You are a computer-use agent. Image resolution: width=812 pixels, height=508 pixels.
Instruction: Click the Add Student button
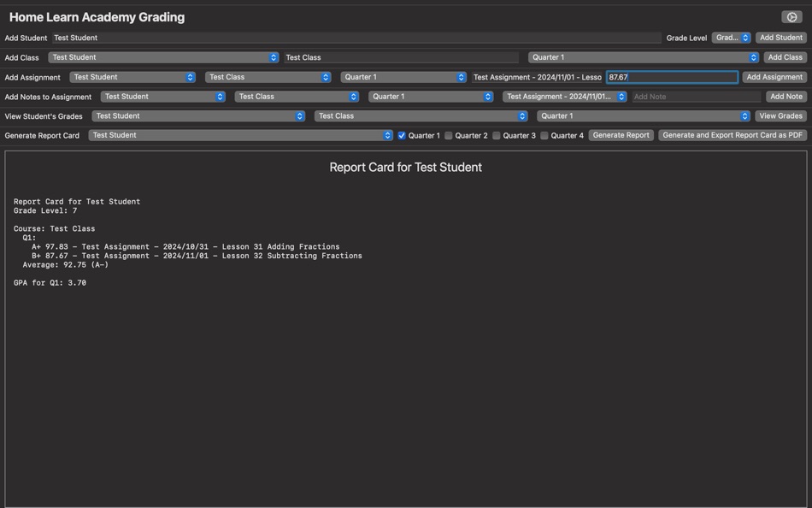780,37
